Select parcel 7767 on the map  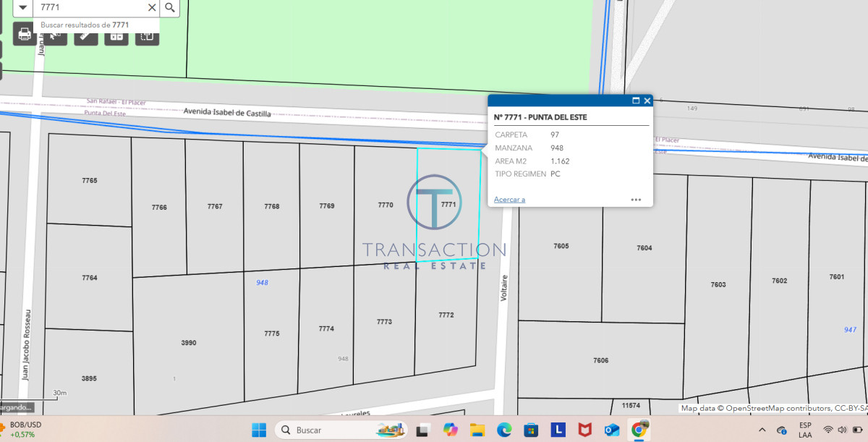tap(215, 206)
